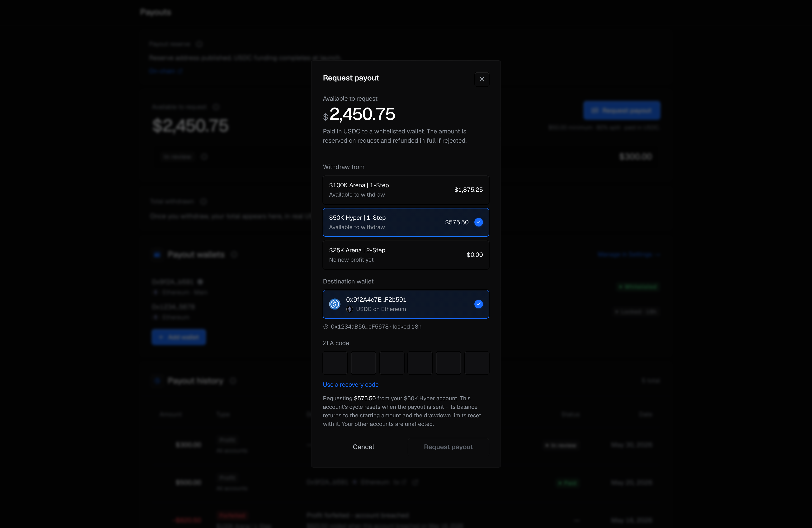
Task: Close the Request payout dialog
Action: pyautogui.click(x=482, y=79)
